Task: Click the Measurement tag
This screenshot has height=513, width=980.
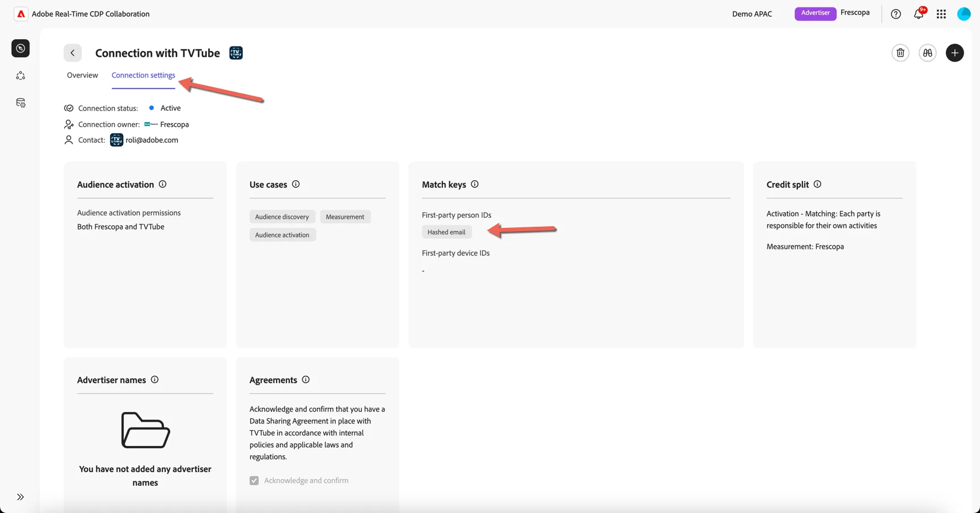Action: click(x=345, y=217)
